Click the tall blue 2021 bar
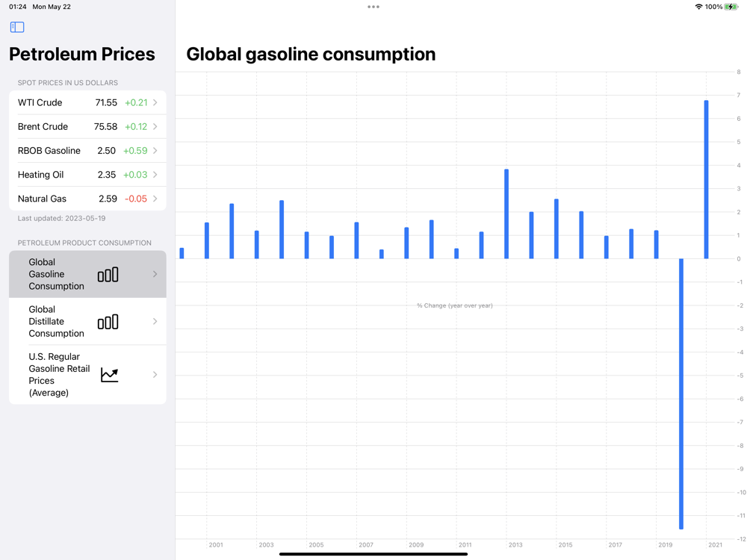 [706, 179]
